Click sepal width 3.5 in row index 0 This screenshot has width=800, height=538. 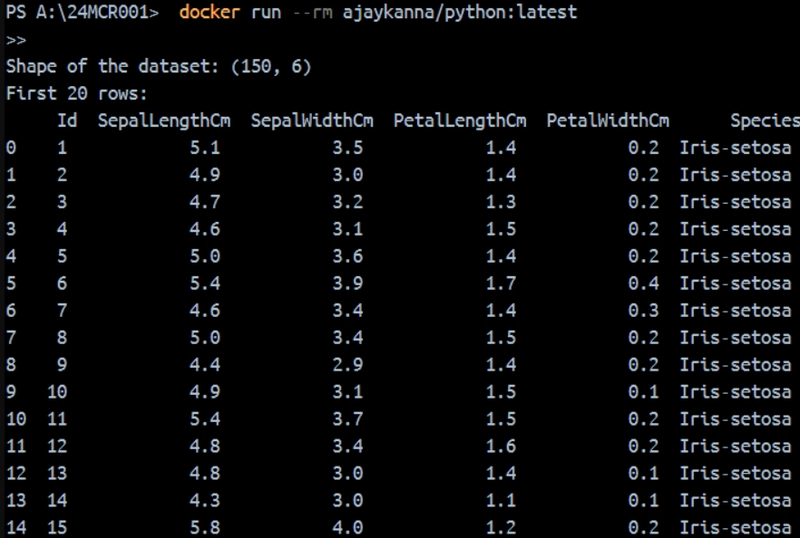pyautogui.click(x=347, y=148)
